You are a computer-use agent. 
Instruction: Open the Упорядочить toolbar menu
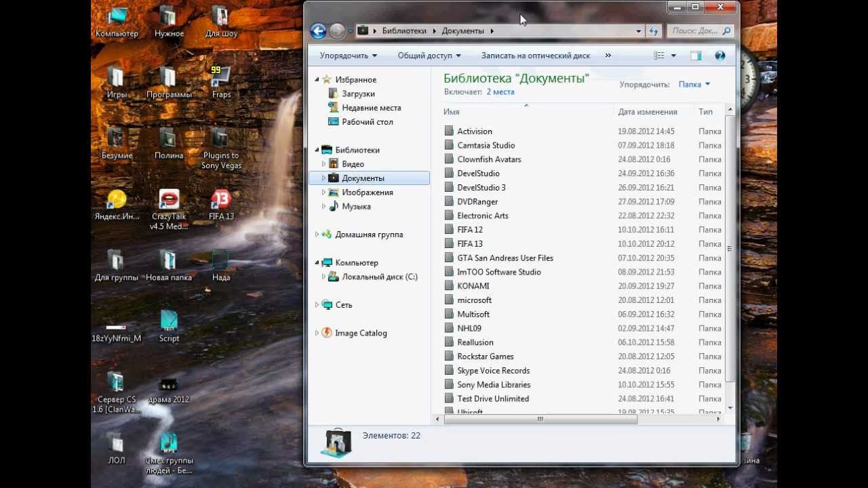pos(349,56)
